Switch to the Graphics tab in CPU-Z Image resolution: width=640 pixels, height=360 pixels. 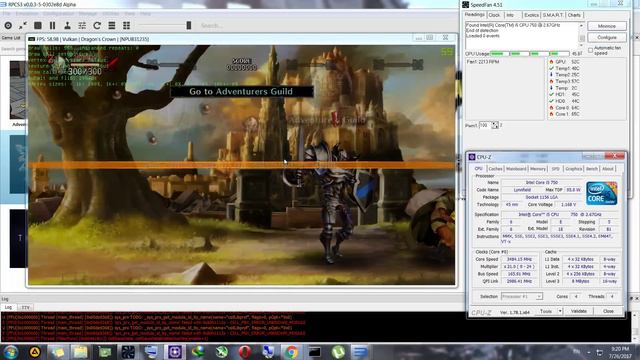point(573,169)
